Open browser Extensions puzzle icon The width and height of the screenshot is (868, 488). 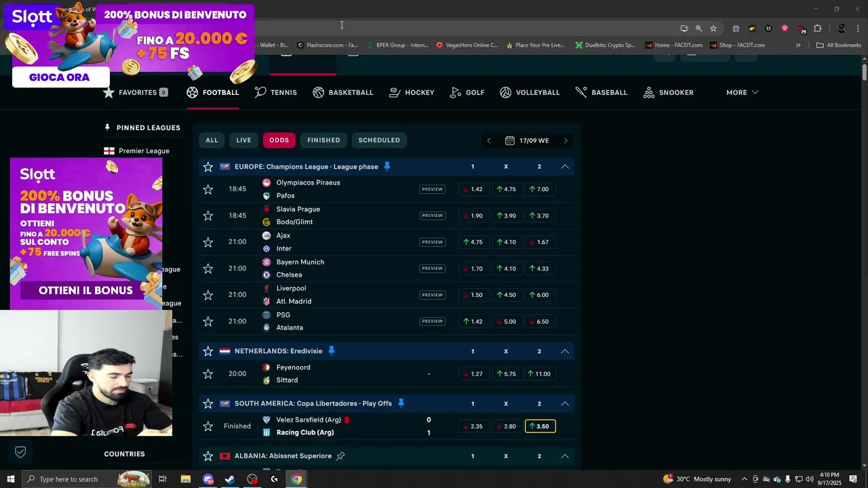click(818, 28)
